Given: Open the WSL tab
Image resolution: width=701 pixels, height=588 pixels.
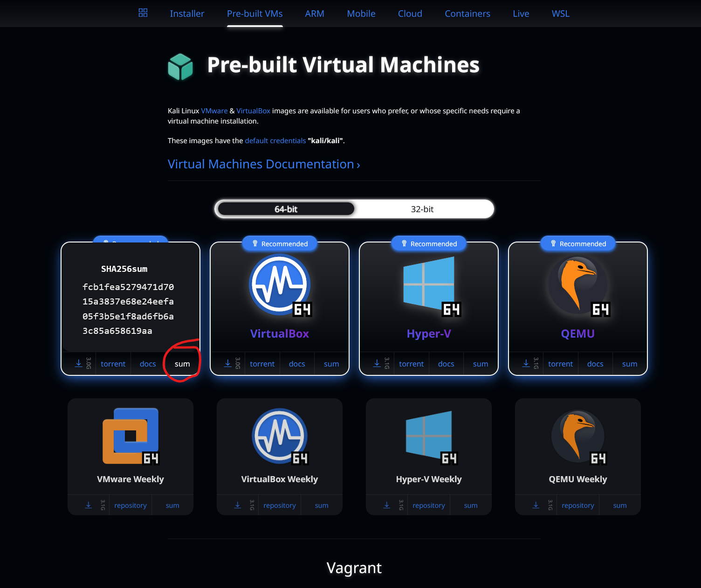Looking at the screenshot, I should click(561, 14).
